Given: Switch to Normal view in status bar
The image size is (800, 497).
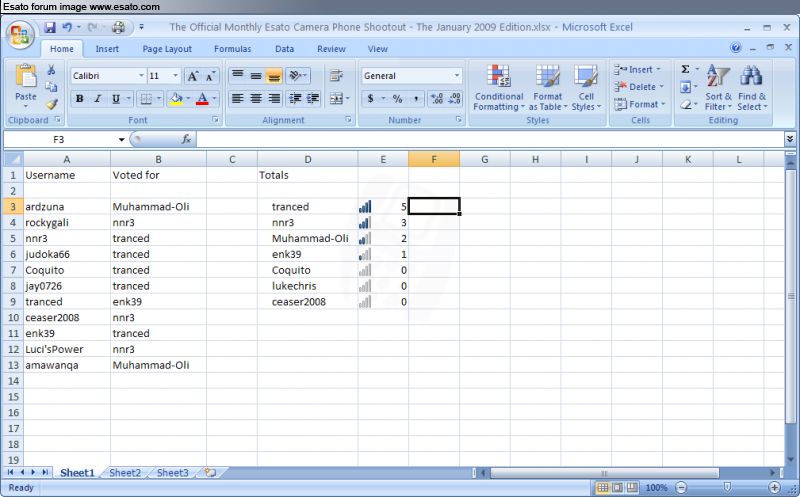Looking at the screenshot, I should coord(603,487).
